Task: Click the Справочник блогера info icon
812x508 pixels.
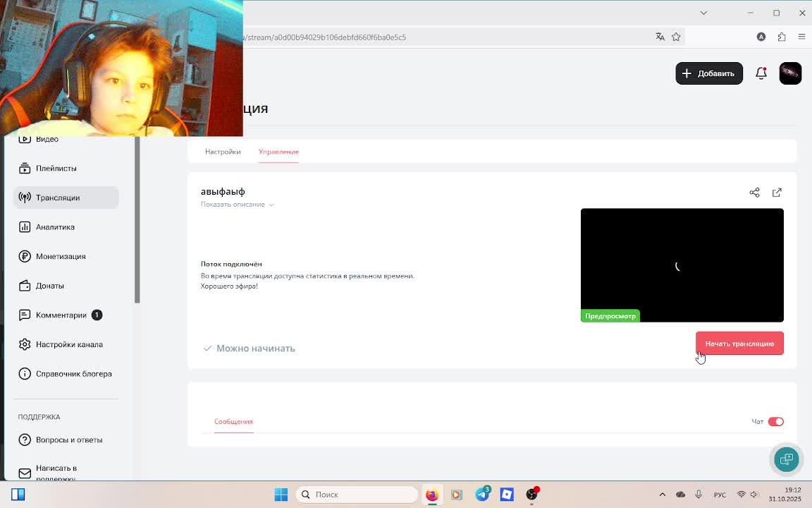Action: [x=25, y=374]
